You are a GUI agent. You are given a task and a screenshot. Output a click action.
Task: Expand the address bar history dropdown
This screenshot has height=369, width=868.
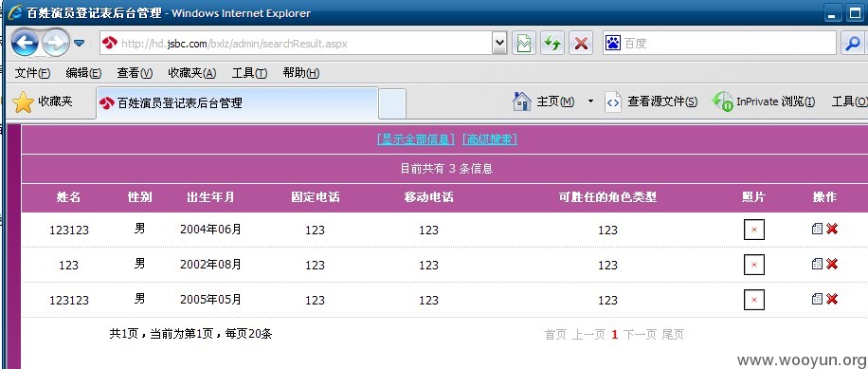(x=499, y=44)
